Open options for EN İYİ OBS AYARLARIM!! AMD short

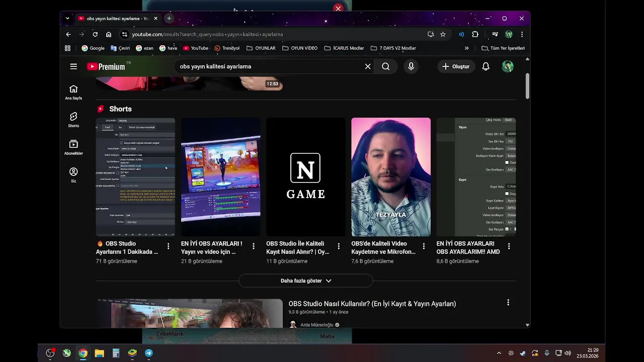coord(509,246)
